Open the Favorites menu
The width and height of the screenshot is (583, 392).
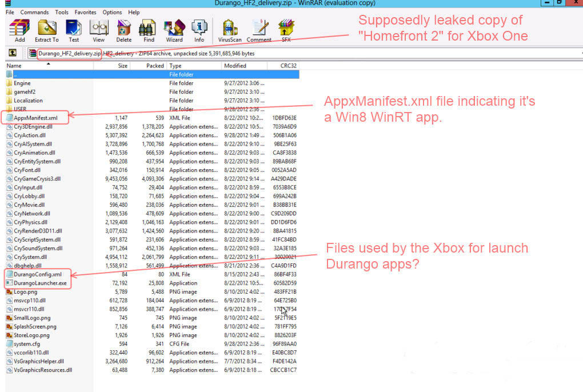point(86,12)
